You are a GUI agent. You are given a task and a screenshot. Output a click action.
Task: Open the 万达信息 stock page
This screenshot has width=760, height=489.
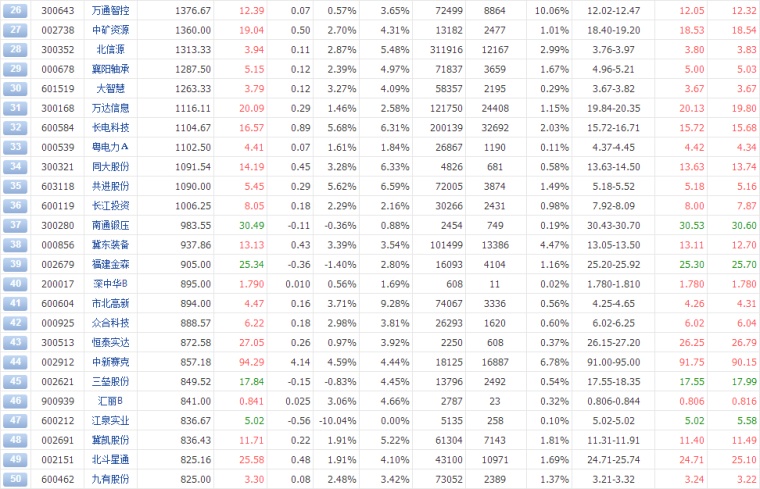111,108
